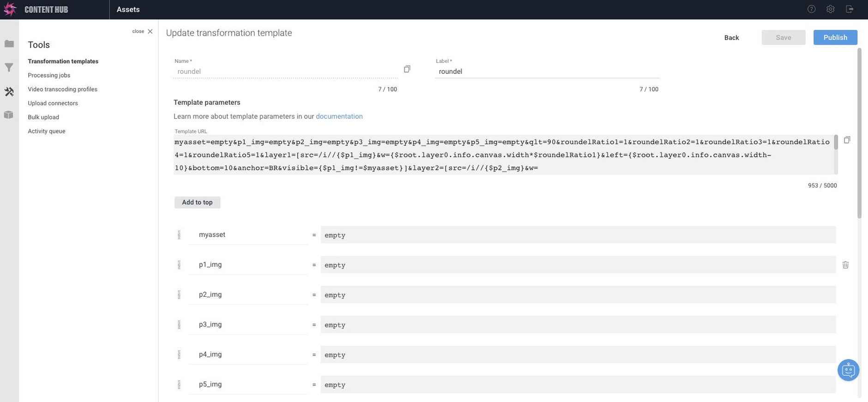868x402 pixels.
Task: Open the documentation link
Action: click(339, 116)
